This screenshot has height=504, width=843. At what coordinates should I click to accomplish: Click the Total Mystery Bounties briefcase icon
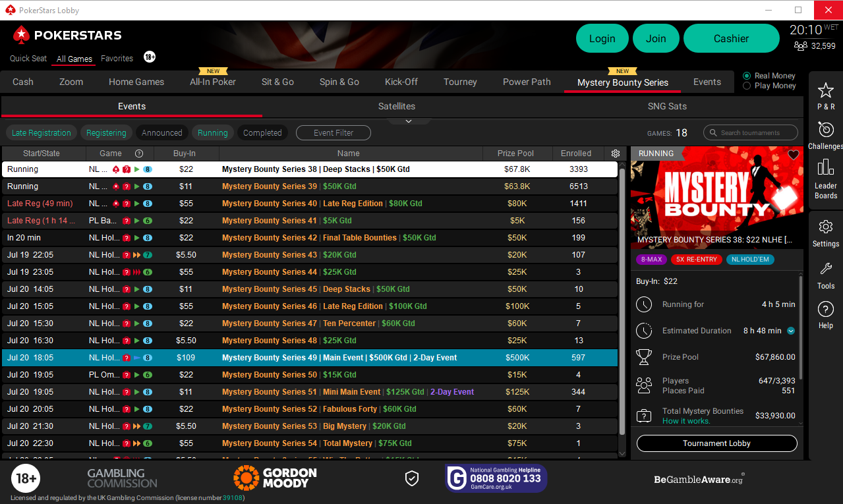point(644,416)
